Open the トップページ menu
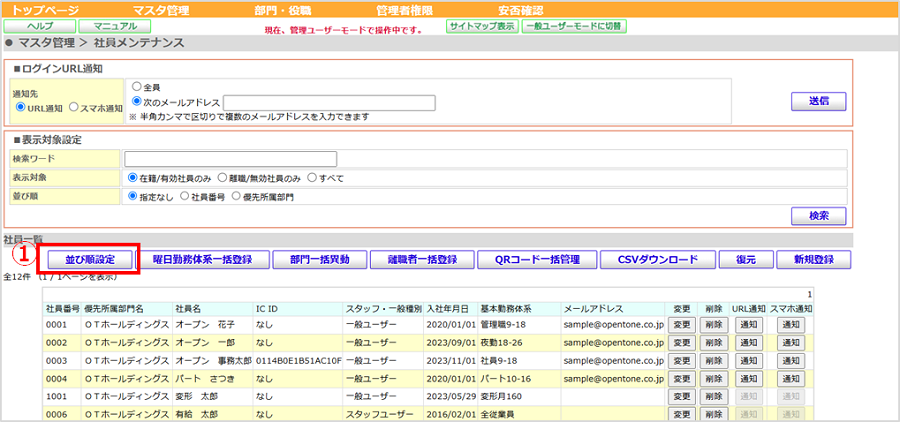 pos(45,10)
